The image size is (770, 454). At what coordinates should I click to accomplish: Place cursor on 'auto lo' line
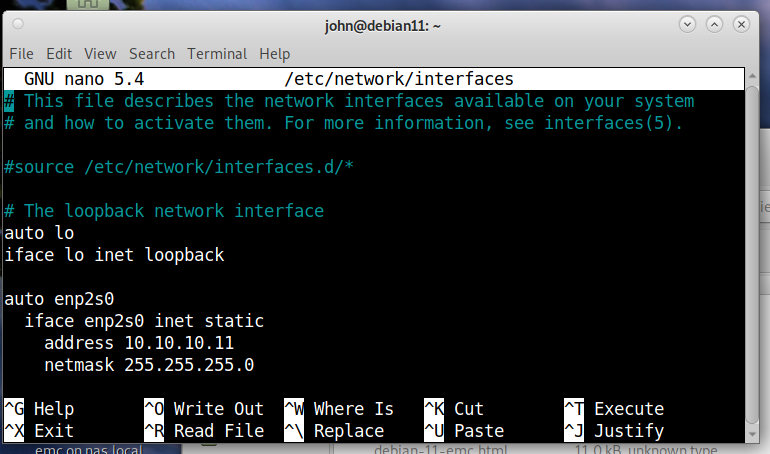(x=39, y=233)
